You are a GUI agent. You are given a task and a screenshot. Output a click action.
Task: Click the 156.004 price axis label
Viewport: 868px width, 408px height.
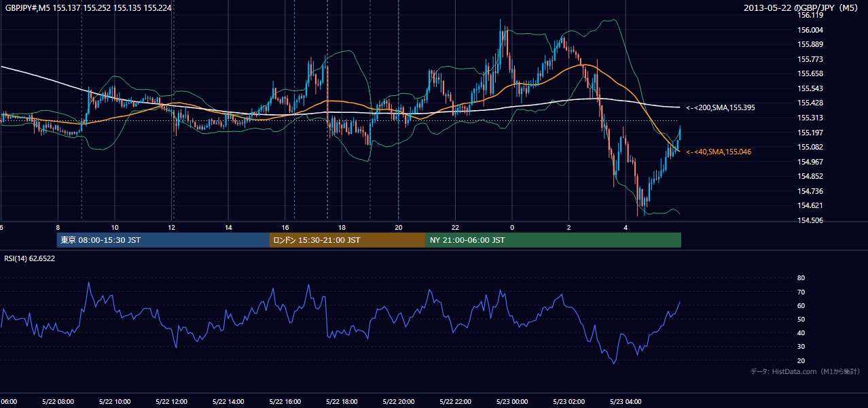coord(810,30)
